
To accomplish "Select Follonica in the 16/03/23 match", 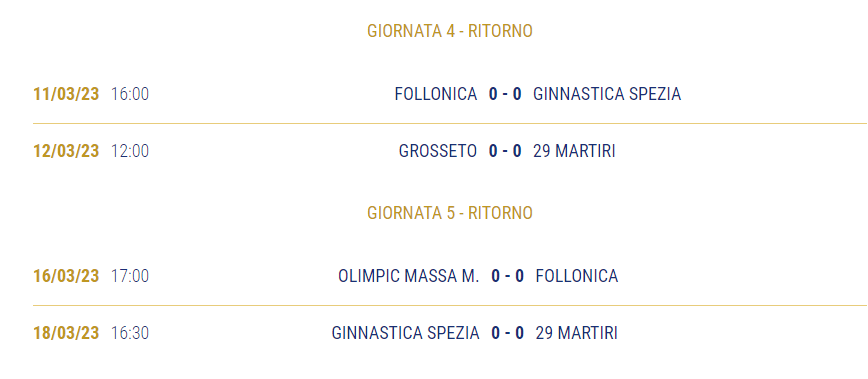I will 577,276.
